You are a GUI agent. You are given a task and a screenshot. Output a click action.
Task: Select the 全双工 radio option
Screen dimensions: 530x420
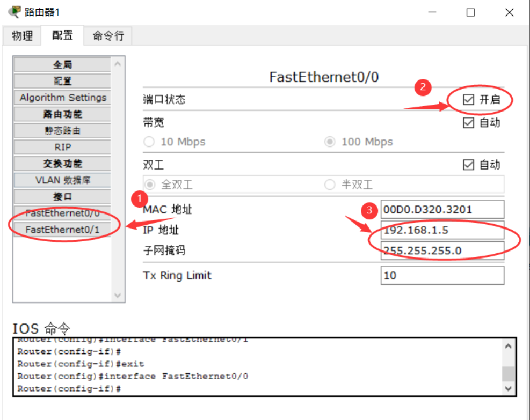click(x=150, y=185)
